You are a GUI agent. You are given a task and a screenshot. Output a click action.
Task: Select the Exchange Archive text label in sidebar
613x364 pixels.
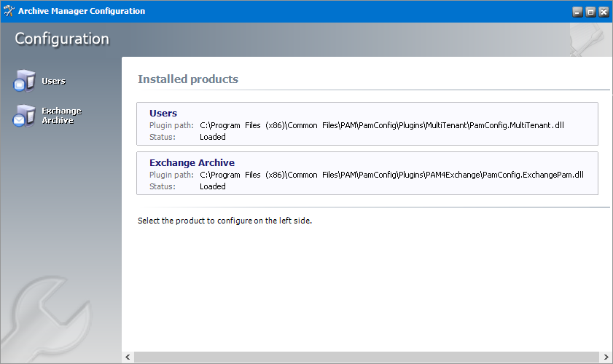(61, 116)
